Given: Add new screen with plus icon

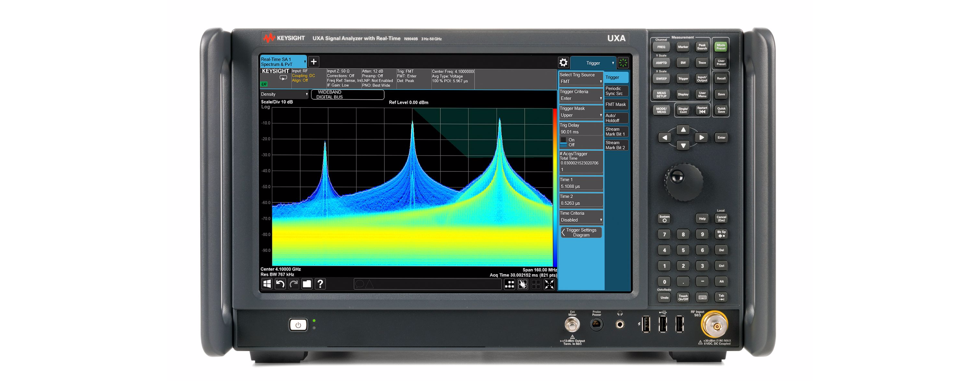Looking at the screenshot, I should pos(313,61).
